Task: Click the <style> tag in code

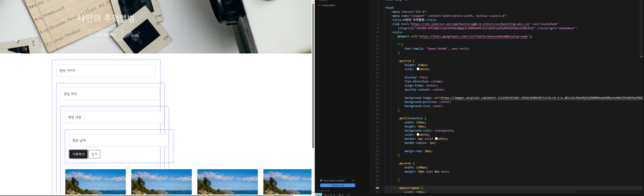Action: tap(397, 32)
